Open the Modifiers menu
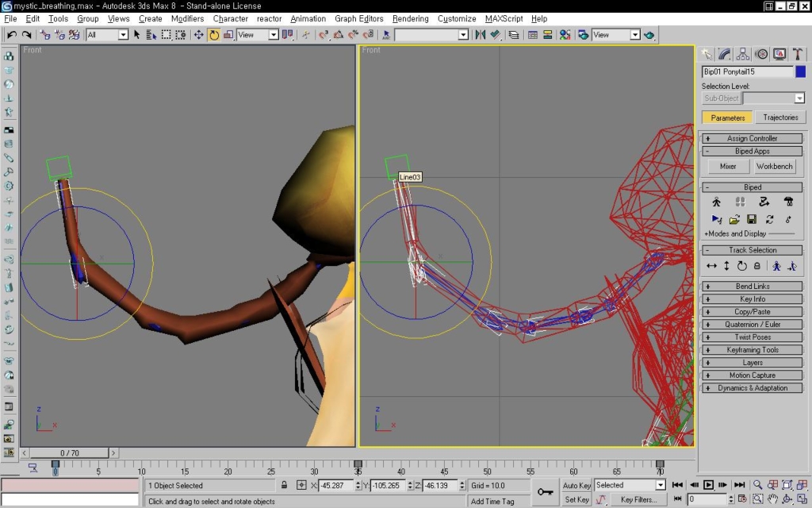Viewport: 812px width, 508px height. [187, 19]
